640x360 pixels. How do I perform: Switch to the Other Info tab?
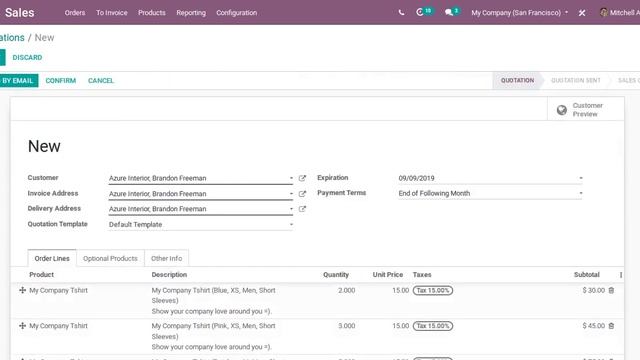(x=167, y=258)
